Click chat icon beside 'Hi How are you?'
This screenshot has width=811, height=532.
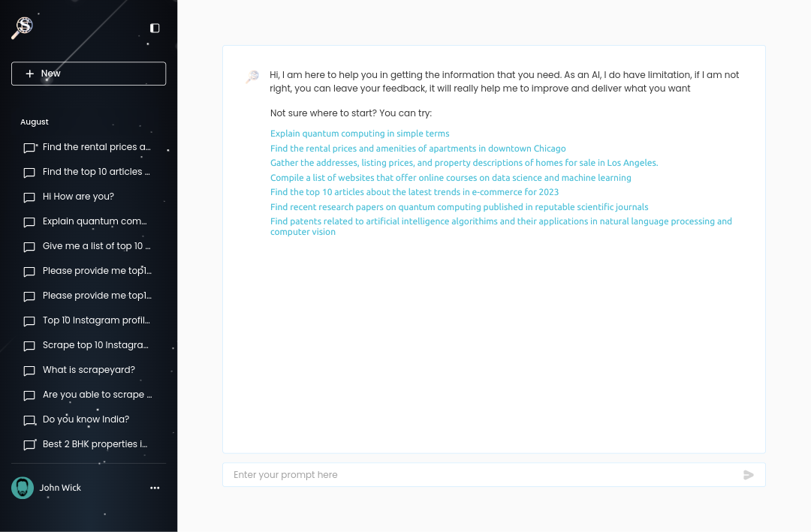29,197
